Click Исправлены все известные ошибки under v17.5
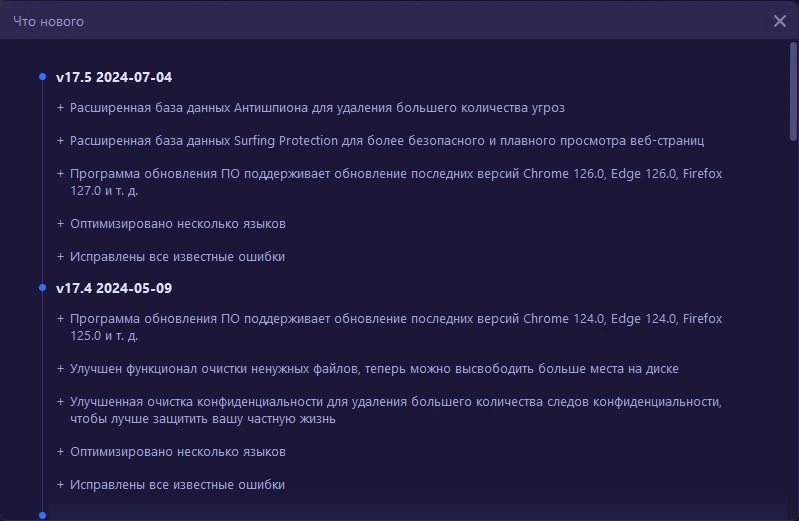The image size is (799, 521). [x=177, y=256]
